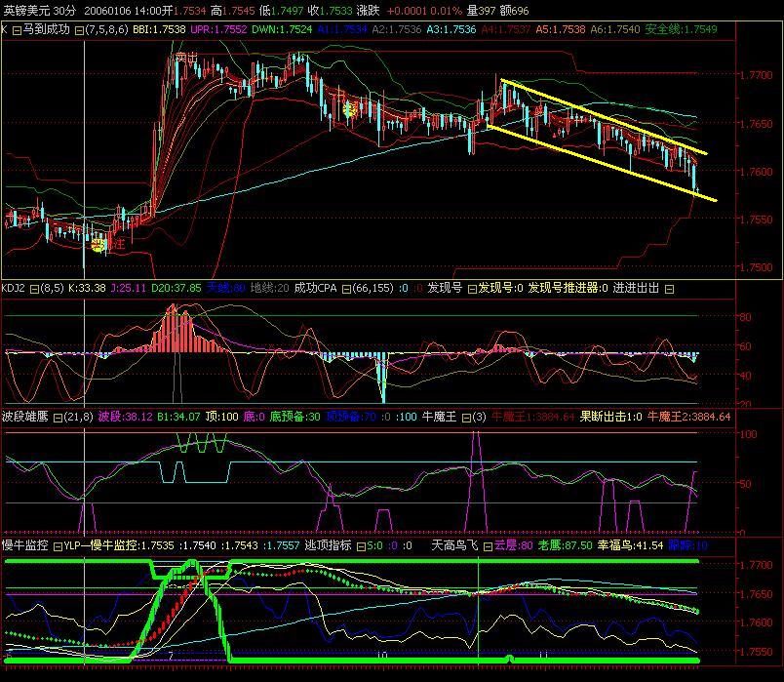784x682 pixels.
Task: Click the 20060106 14:00 timestamp
Action: coord(123,11)
